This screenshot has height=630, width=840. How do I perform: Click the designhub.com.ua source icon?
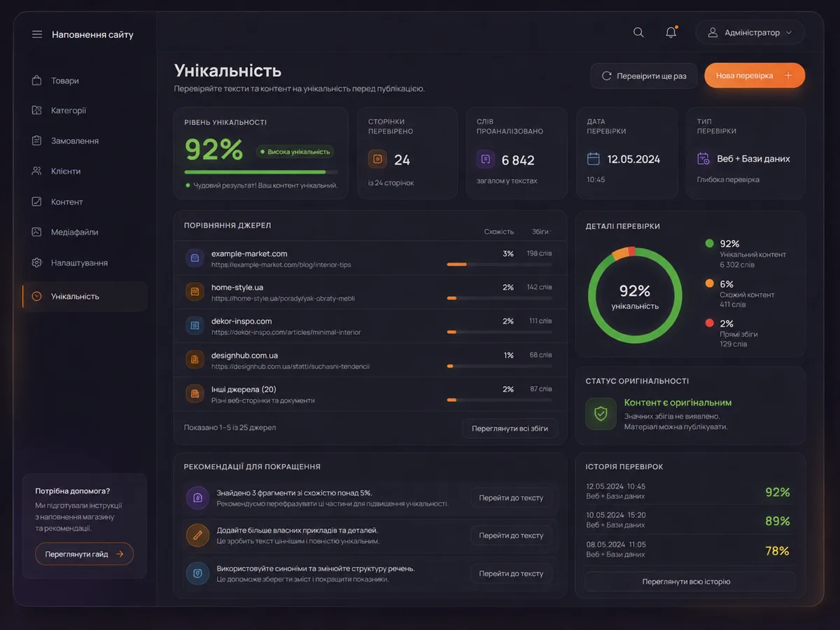pos(195,360)
